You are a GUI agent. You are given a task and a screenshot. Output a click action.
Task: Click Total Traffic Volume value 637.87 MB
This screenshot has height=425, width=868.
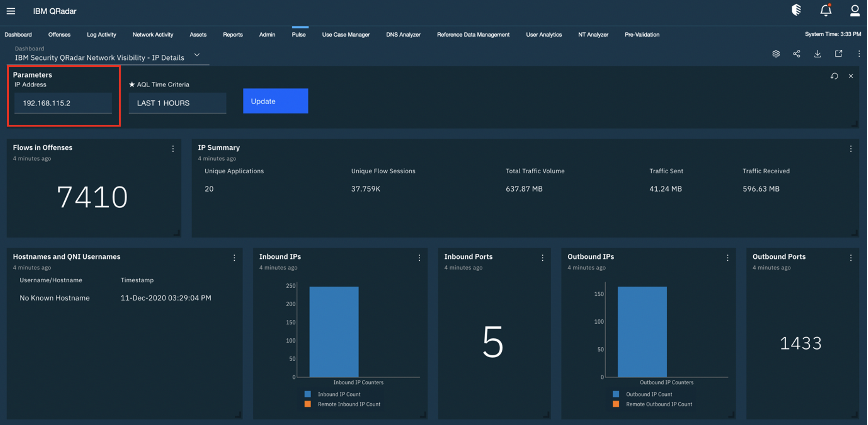coord(524,189)
